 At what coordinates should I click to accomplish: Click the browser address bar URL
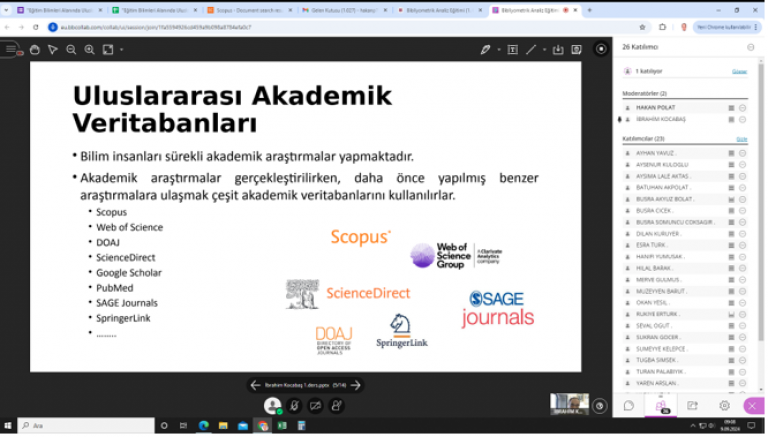point(156,27)
